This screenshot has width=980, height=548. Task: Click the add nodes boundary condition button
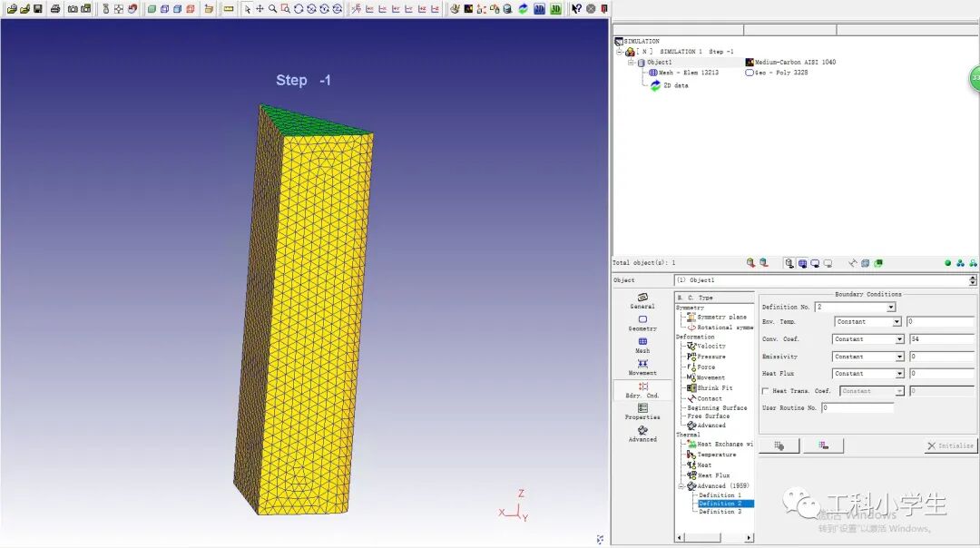click(x=779, y=445)
